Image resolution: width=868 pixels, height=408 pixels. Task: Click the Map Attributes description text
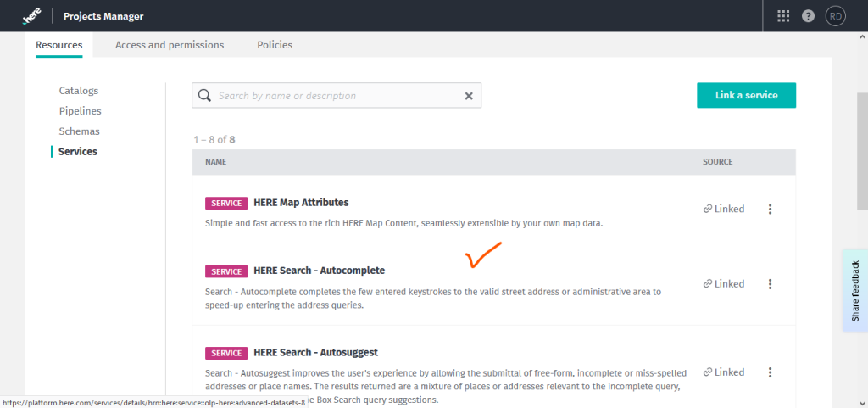click(403, 224)
